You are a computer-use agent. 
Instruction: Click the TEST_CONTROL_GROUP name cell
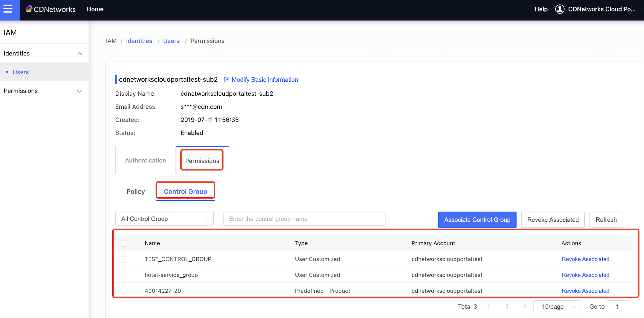point(178,259)
